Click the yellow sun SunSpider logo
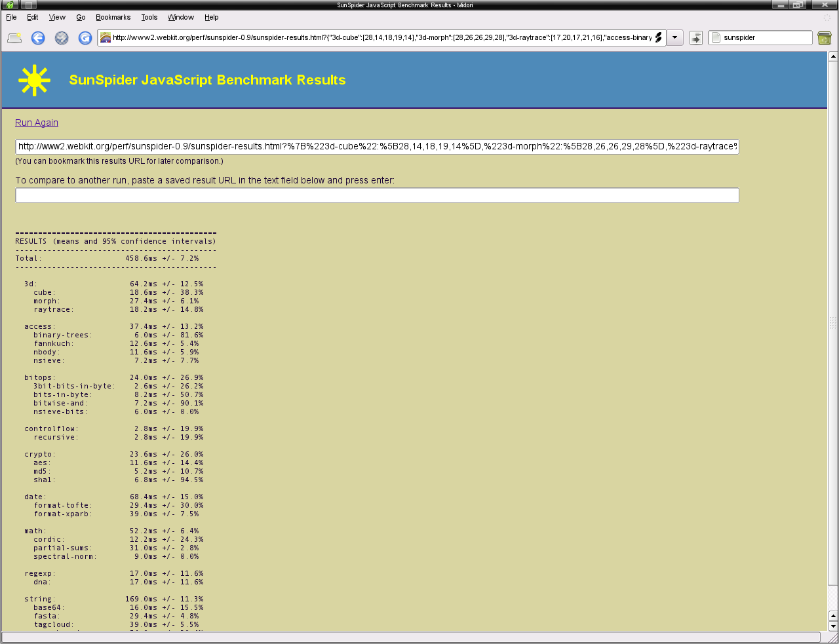The image size is (839, 644). point(35,81)
